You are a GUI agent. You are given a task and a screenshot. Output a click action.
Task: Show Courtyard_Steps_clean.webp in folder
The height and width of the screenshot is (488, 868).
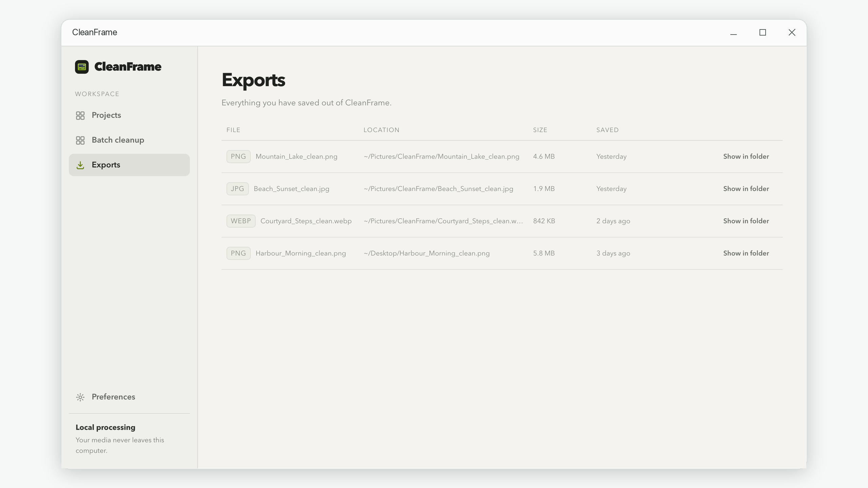click(x=746, y=221)
